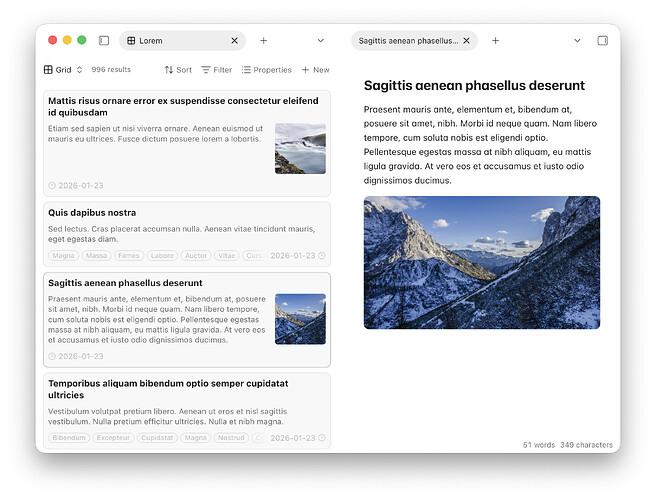Toggle the right sidebar panel icon
This screenshot has height=500, width=655.
click(x=602, y=41)
